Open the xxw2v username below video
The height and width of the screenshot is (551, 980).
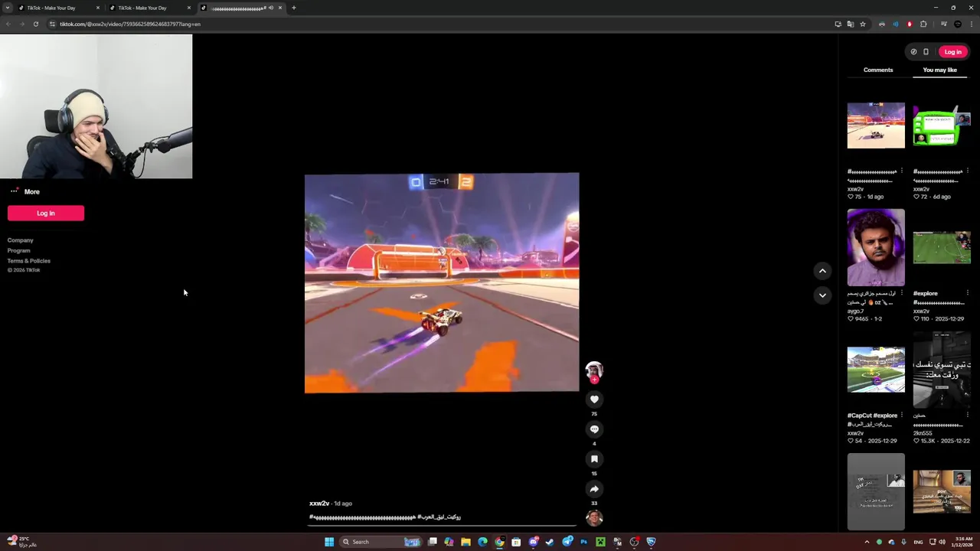coord(319,504)
